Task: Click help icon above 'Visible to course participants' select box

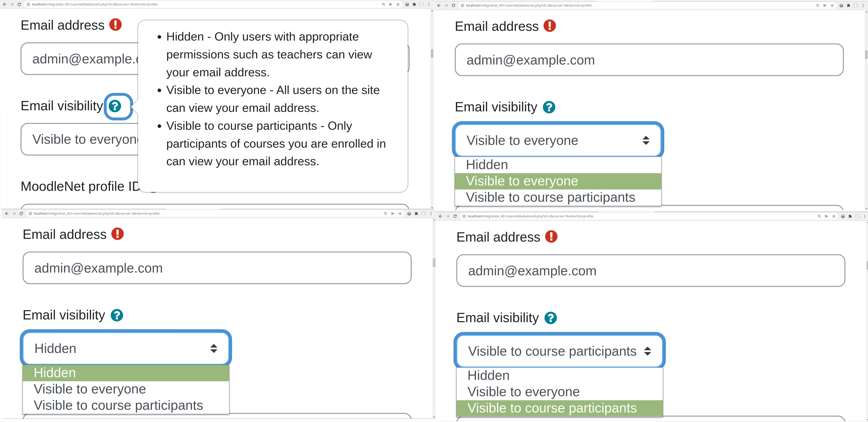Action: point(551,318)
